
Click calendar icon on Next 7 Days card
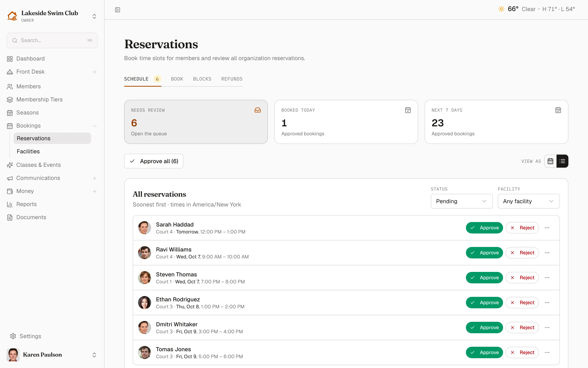558,110
